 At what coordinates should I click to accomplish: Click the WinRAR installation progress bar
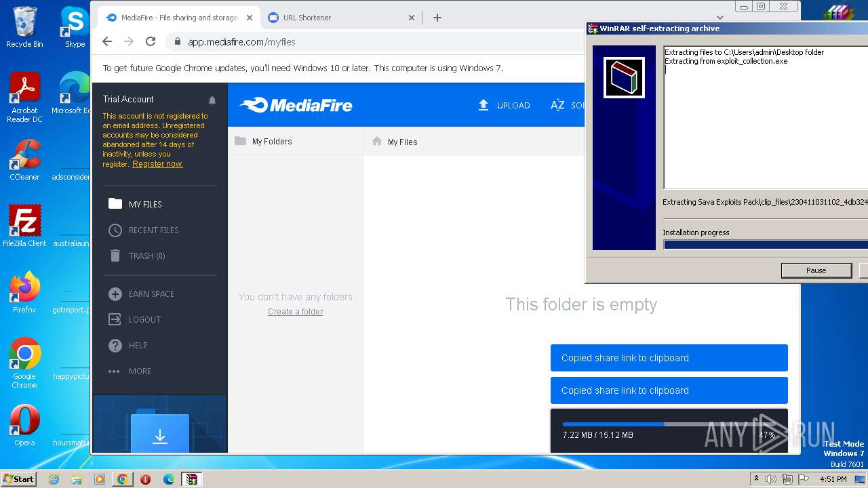click(766, 245)
